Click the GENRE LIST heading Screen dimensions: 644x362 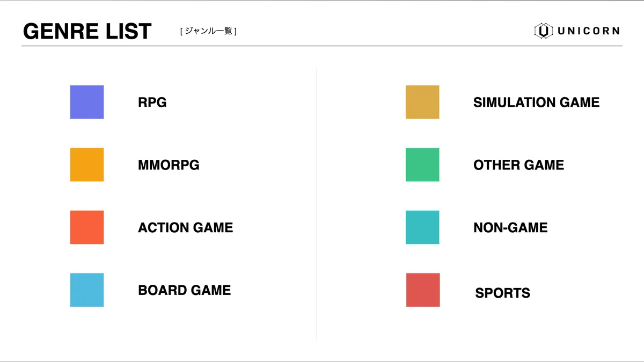coord(87,32)
